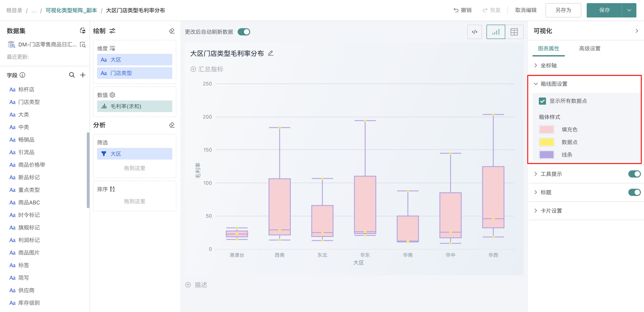Change the yellow data point color
The height and width of the screenshot is (312, 644).
546,142
